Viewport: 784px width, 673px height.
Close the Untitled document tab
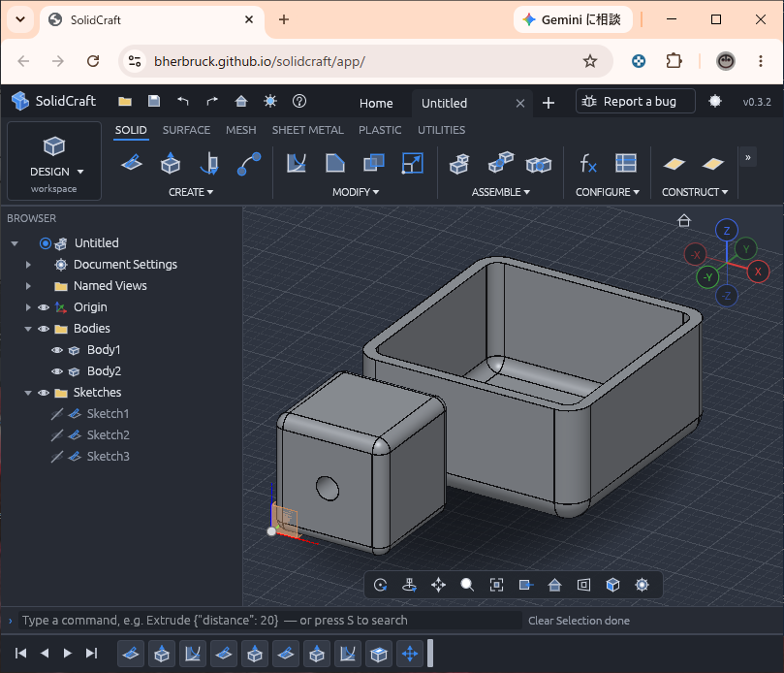(x=520, y=104)
